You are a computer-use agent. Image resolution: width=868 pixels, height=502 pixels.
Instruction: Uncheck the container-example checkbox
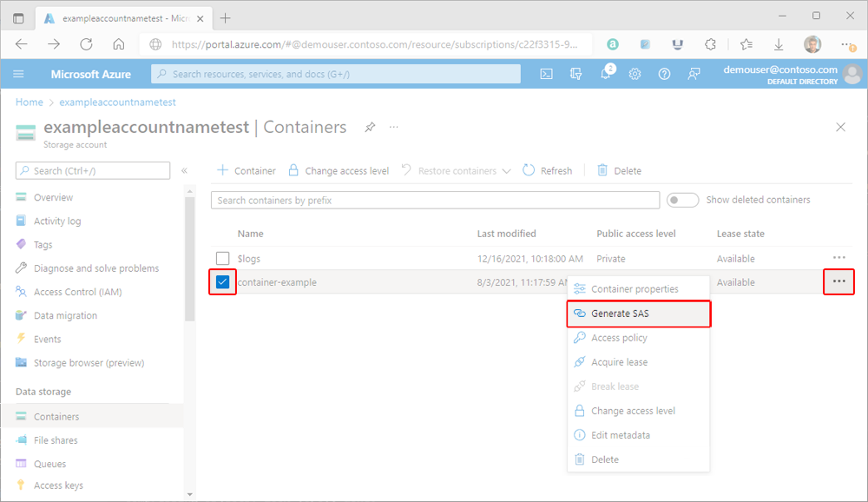[x=222, y=282]
